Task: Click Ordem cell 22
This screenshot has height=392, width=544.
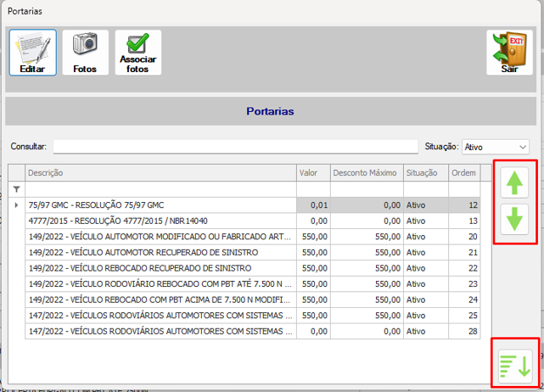Action: tap(464, 268)
